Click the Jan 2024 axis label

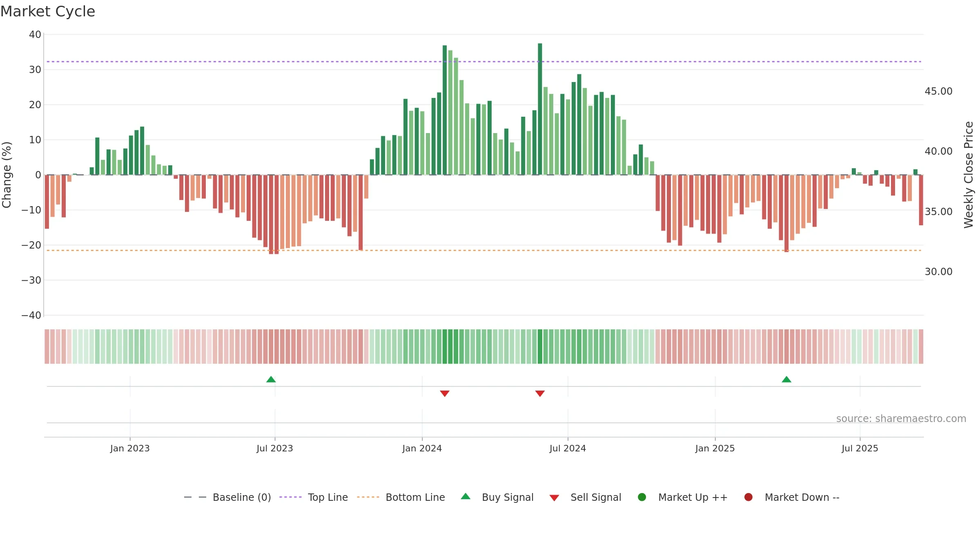422,449
